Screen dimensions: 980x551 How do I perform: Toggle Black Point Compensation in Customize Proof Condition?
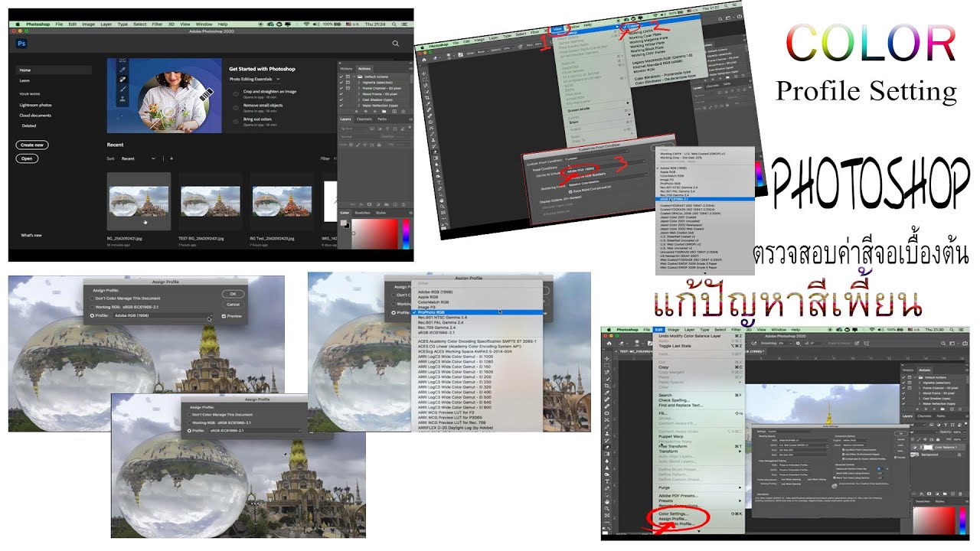tap(570, 191)
